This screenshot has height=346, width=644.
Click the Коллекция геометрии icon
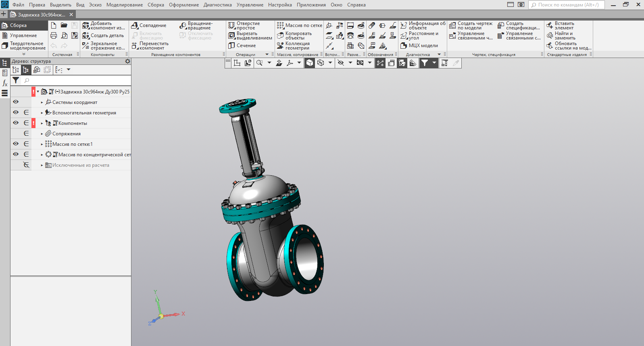pos(280,46)
